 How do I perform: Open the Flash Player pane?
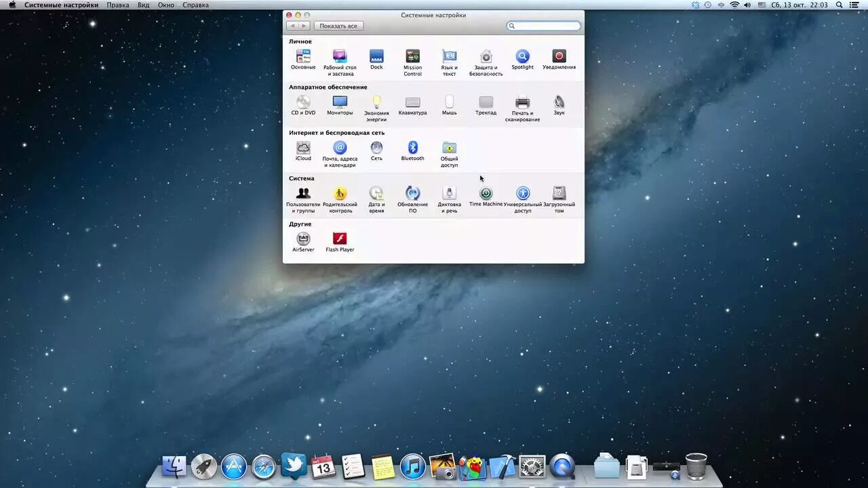click(340, 242)
